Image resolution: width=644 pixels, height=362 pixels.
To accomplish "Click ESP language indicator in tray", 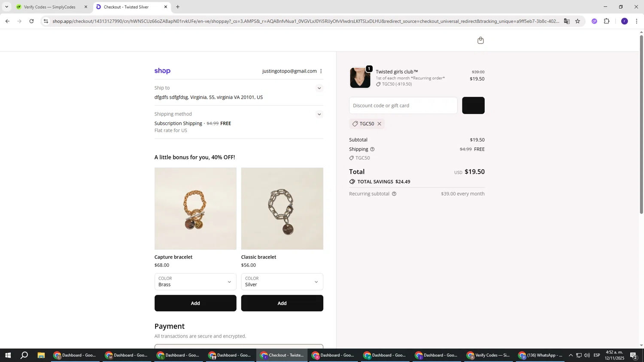I will [597, 355].
